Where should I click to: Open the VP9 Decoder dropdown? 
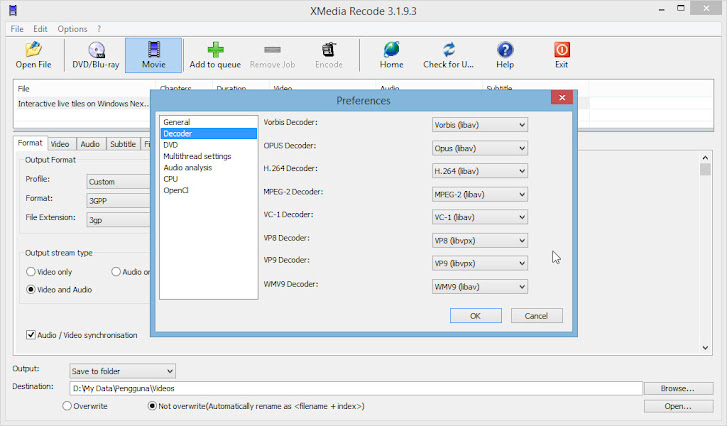[479, 263]
